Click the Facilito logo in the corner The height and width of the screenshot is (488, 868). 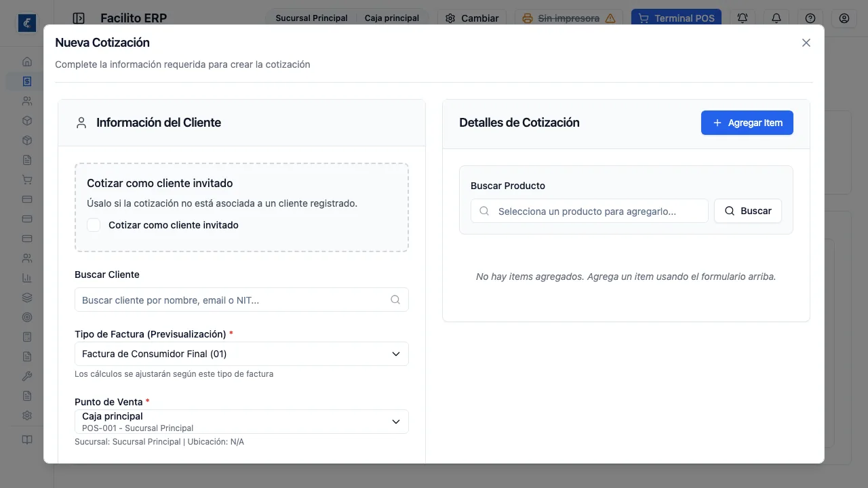pyautogui.click(x=27, y=22)
